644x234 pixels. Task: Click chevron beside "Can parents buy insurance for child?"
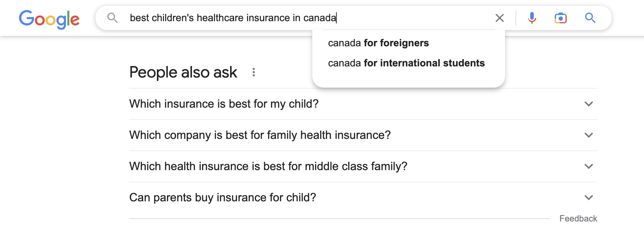click(x=589, y=198)
